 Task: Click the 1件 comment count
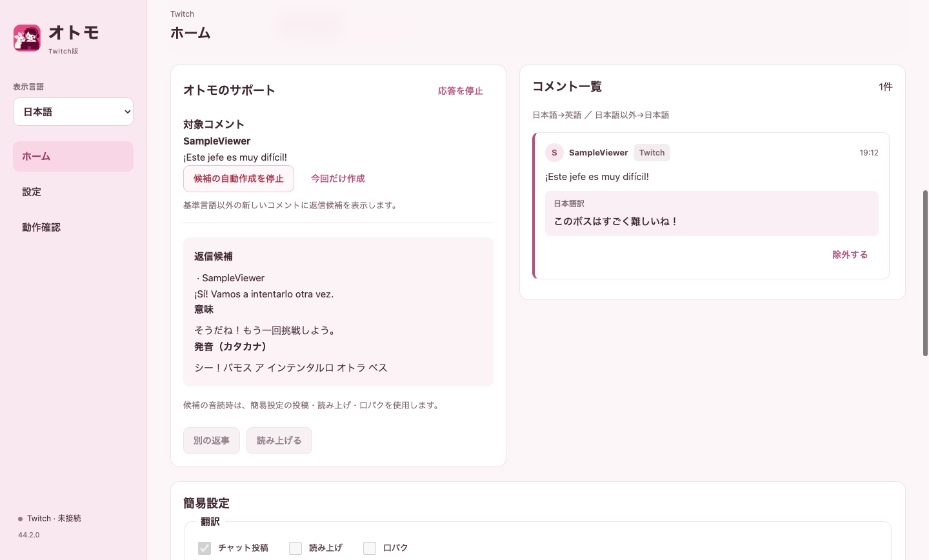886,86
